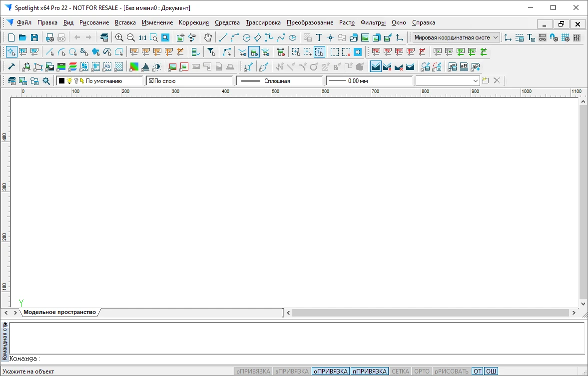Screen dimensions: 588x376
Task: Click the 1:1 zoom scale icon
Action: click(x=142, y=37)
